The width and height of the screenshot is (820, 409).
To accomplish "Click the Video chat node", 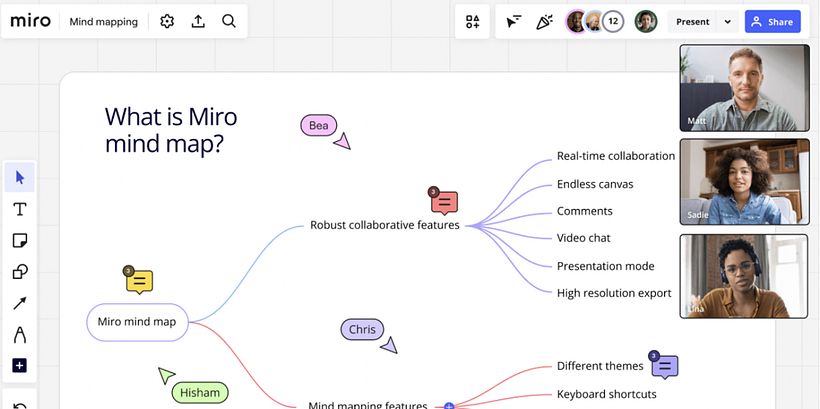I will click(x=583, y=238).
